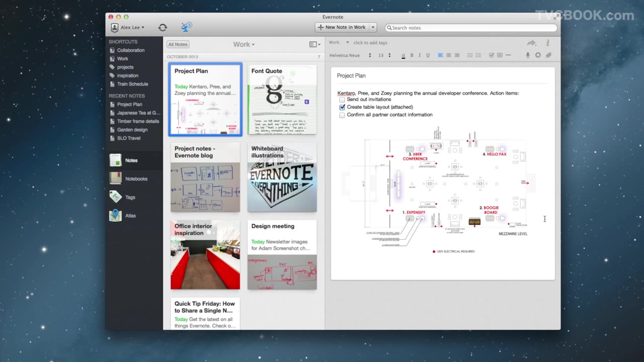Screen dimensions: 644x362
Task: Open the note's notebook selector Work
Action: click(x=339, y=43)
